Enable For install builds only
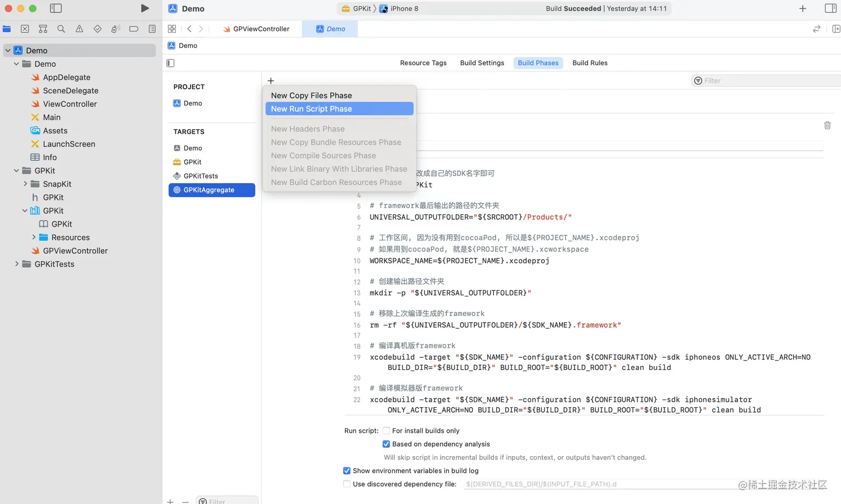Screen dimensions: 841x504 point(386,431)
